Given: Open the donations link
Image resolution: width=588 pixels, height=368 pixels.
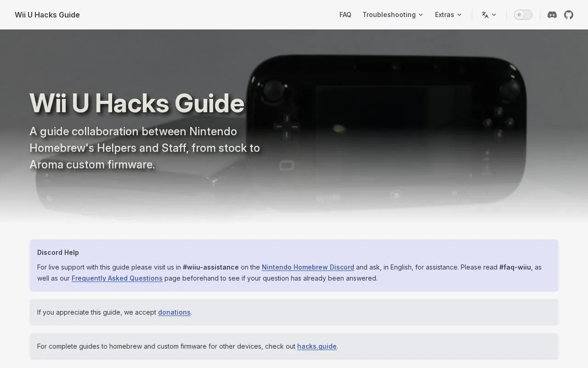Looking at the screenshot, I should click(174, 312).
